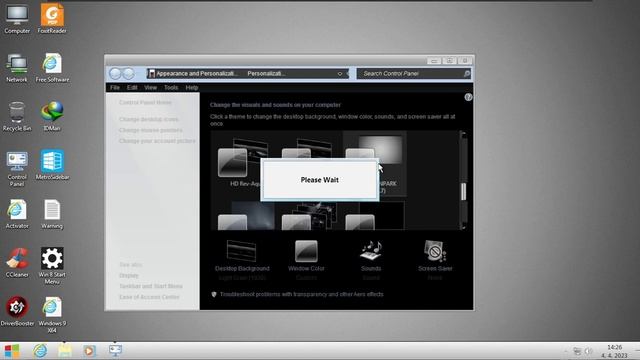Open Internet Explorer from the taskbar

point(40,351)
